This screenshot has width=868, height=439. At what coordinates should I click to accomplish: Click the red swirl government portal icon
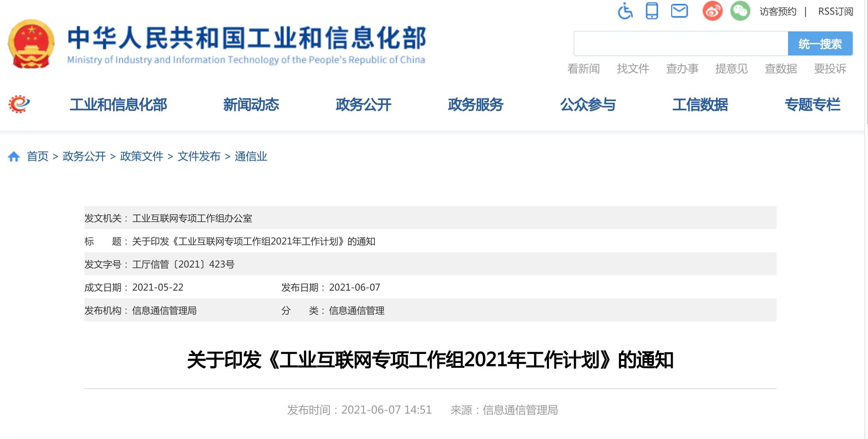tap(19, 104)
